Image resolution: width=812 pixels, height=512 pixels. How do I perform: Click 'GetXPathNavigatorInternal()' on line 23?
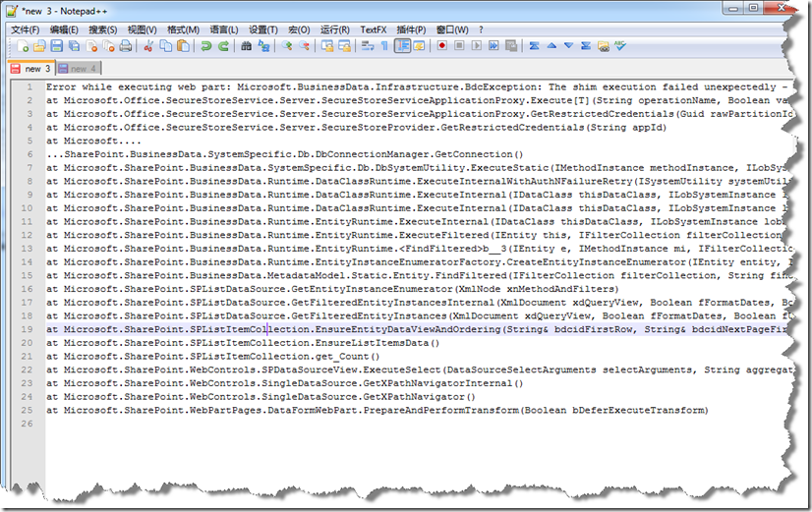coord(443,383)
